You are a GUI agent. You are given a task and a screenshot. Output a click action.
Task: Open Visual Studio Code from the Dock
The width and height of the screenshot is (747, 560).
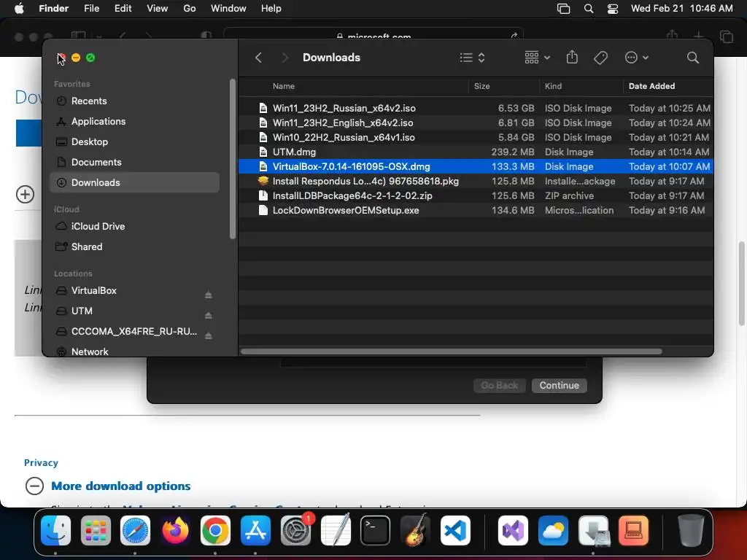coord(455,531)
